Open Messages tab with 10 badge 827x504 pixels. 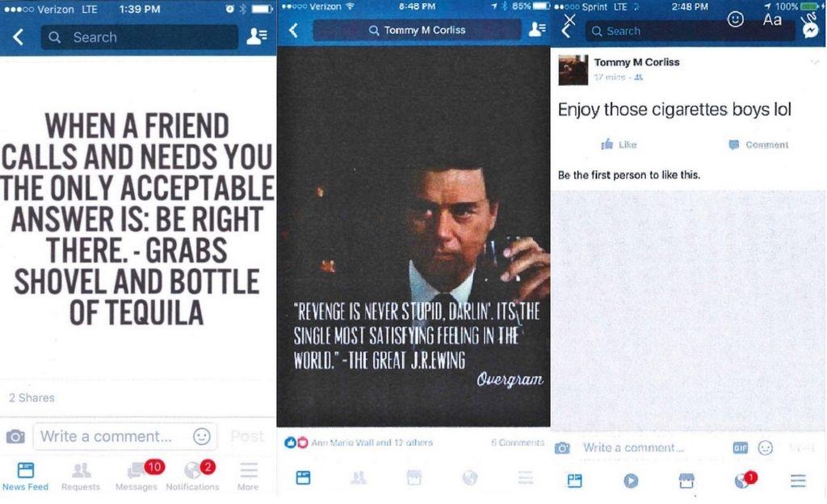coord(136,476)
